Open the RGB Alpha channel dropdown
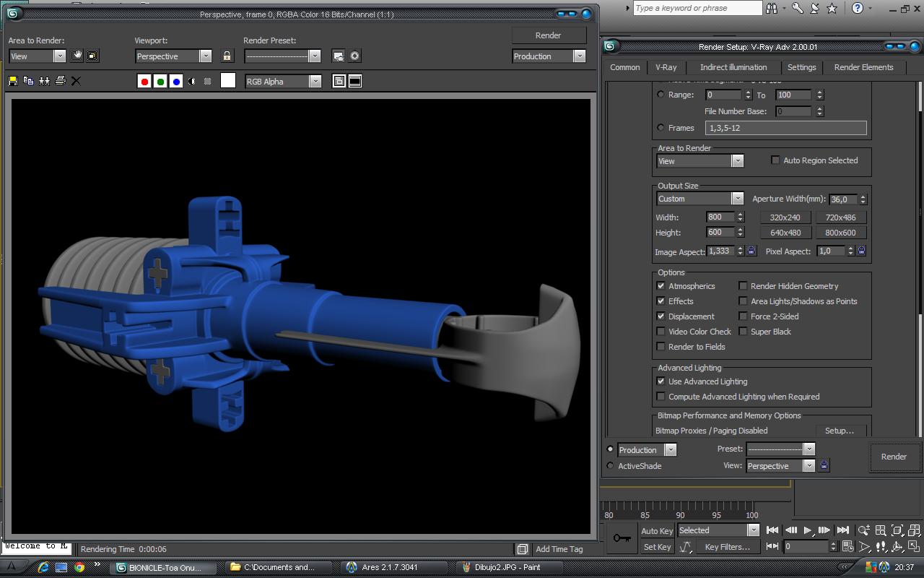Viewport: 924px width, 578px height. tap(283, 82)
